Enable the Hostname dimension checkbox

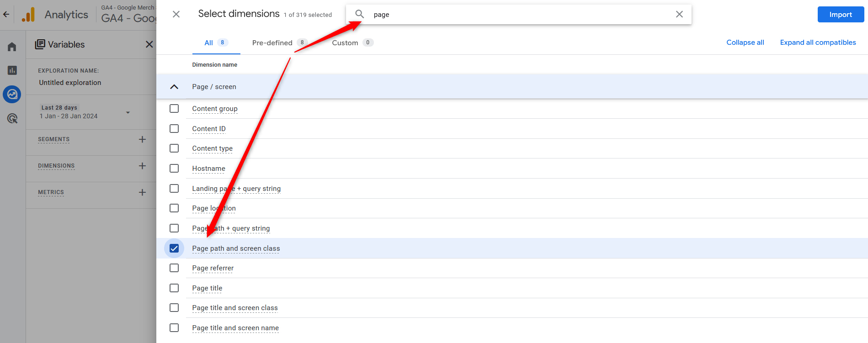click(x=174, y=169)
